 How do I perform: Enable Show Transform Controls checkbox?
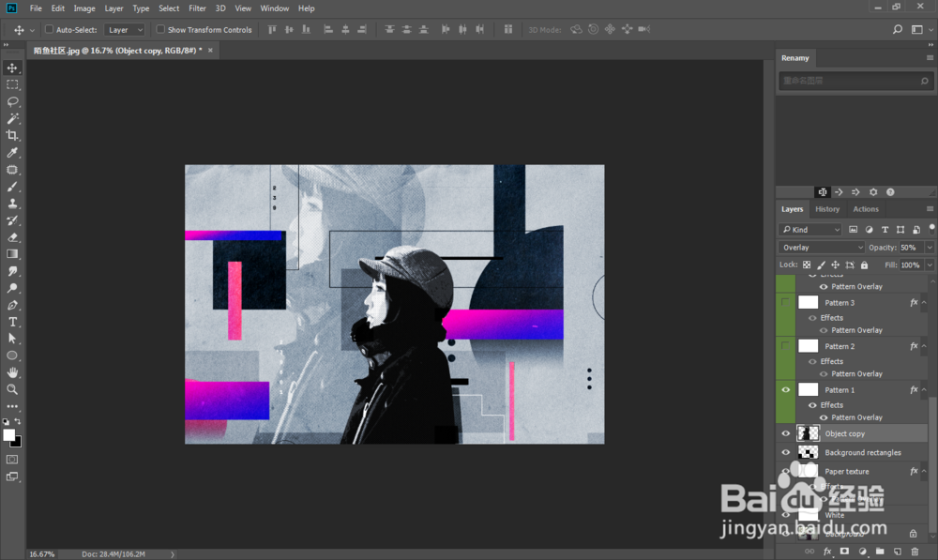(160, 29)
